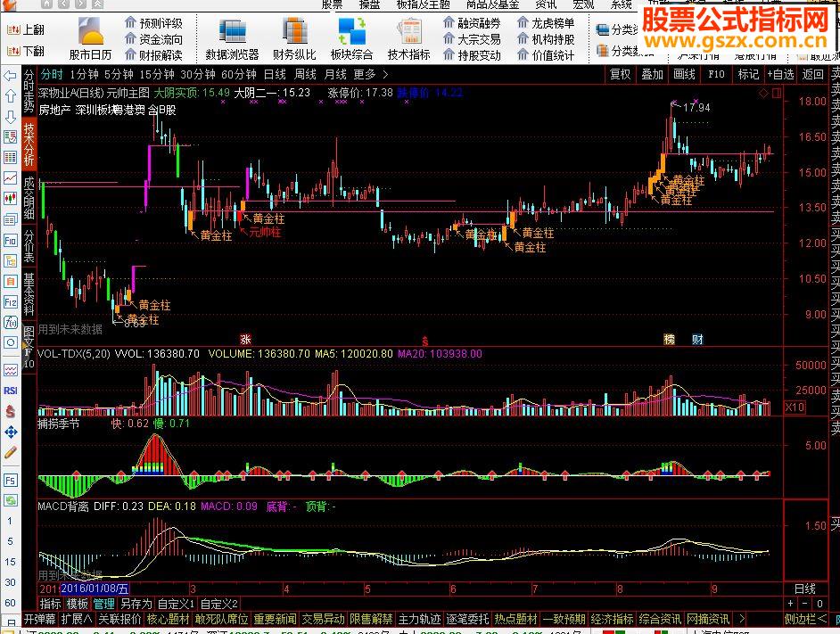Click the red dollar sign icon

pos(10,411)
